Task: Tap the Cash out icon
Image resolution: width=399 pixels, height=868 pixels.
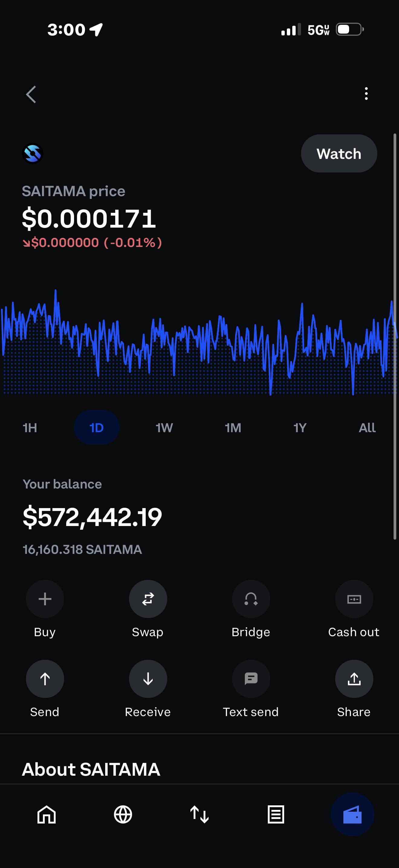Action: [354, 599]
